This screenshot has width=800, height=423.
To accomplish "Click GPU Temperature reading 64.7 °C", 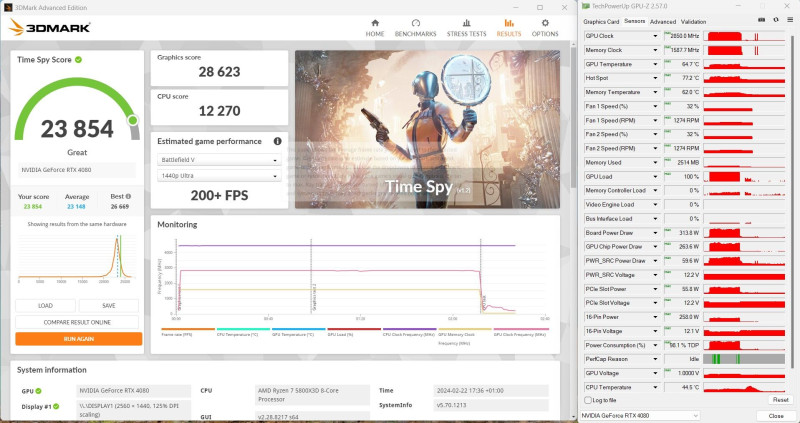I will (683, 64).
